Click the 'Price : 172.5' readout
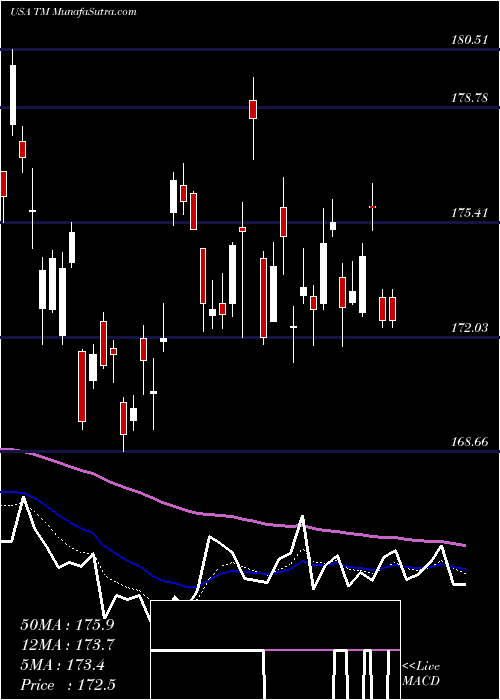 tap(67, 685)
